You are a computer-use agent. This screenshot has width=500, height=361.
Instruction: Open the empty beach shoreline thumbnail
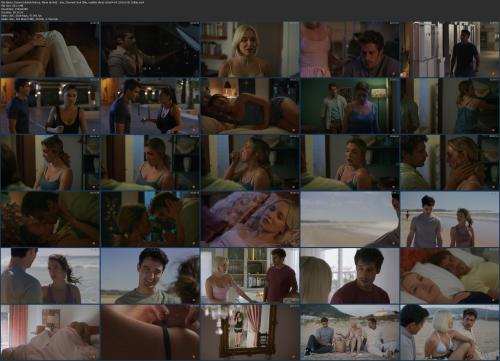[350, 219]
